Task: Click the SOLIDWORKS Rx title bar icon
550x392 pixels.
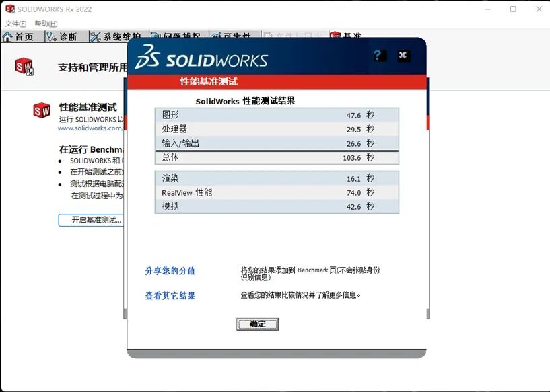Action: click(10, 9)
